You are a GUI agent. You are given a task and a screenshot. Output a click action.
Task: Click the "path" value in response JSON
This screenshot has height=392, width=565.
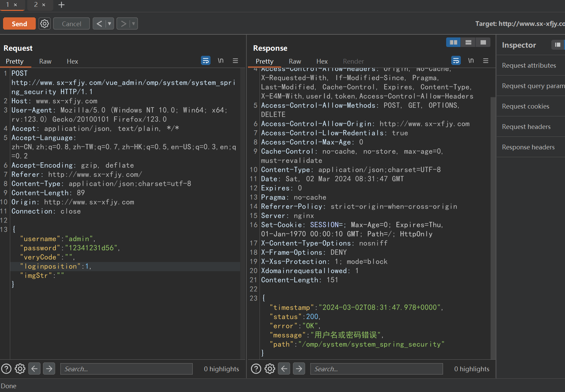(x=371, y=344)
